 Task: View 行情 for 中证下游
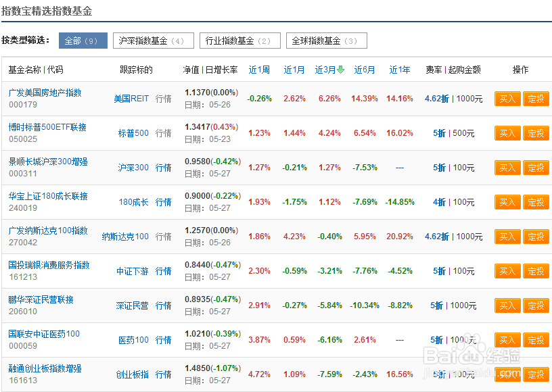tap(163, 271)
